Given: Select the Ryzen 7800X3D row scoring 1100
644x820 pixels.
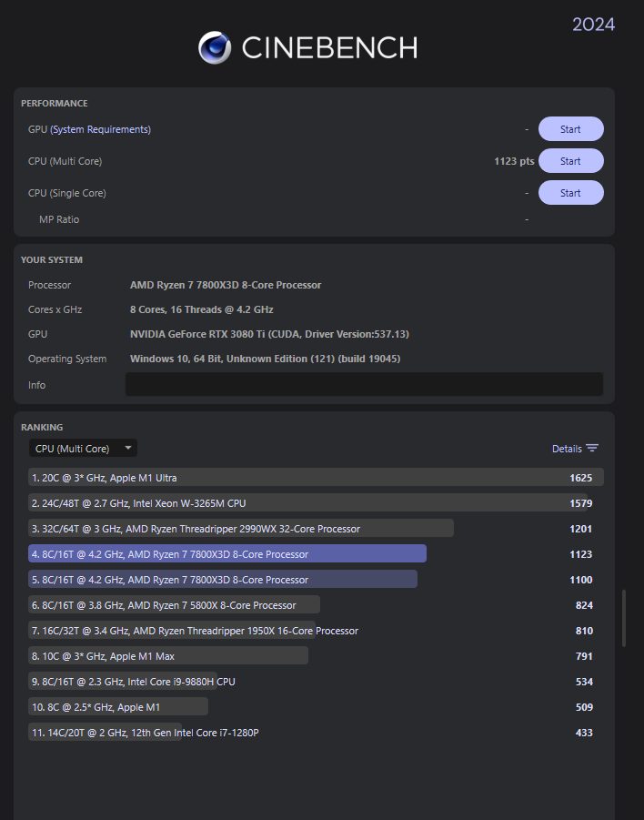Looking at the screenshot, I should click(223, 580).
